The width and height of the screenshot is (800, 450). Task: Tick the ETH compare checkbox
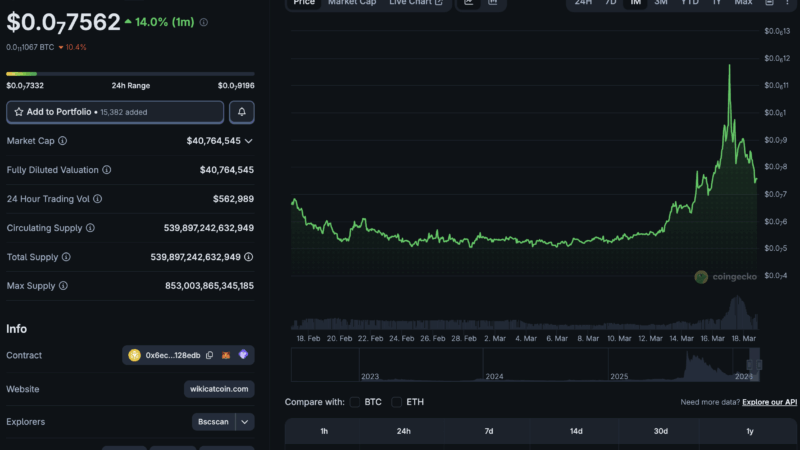[396, 402]
